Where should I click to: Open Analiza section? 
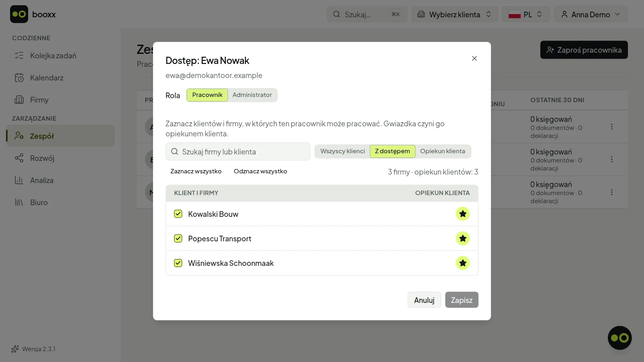[x=60, y=180]
